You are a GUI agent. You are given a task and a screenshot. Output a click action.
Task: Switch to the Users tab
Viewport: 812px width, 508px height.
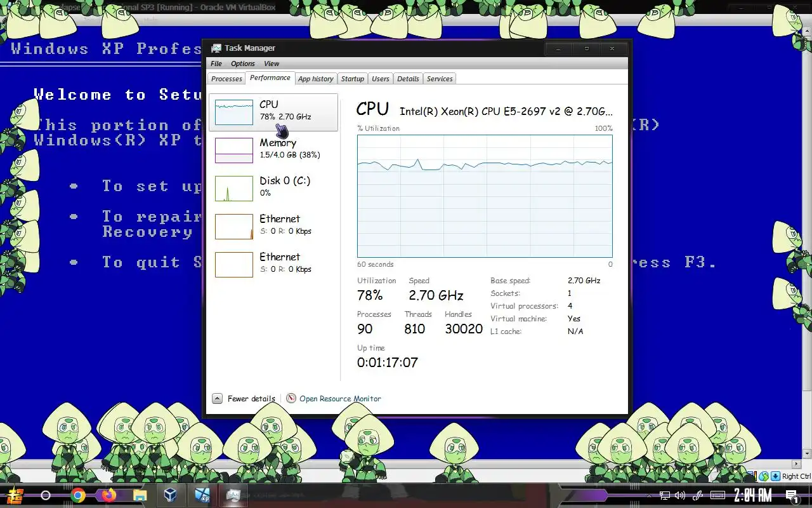pos(381,79)
